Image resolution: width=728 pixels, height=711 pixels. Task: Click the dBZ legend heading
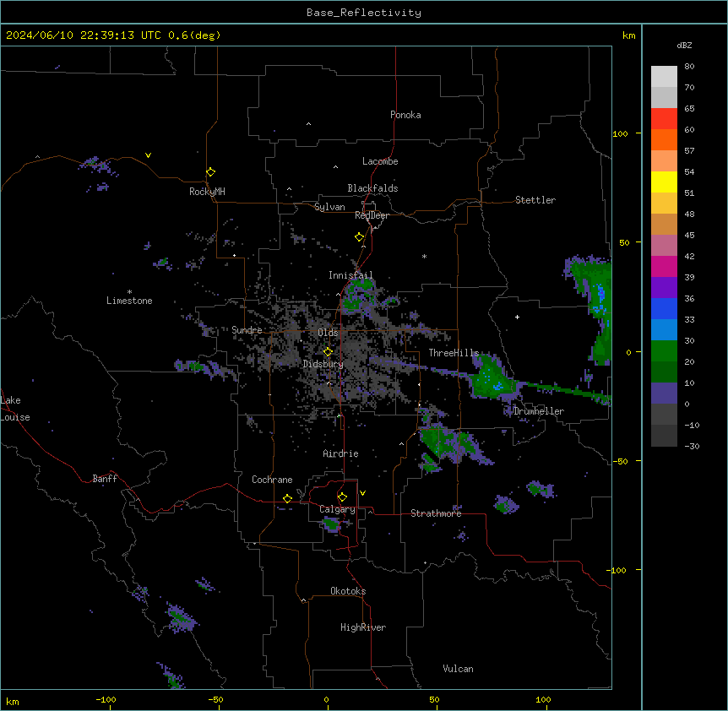[684, 45]
